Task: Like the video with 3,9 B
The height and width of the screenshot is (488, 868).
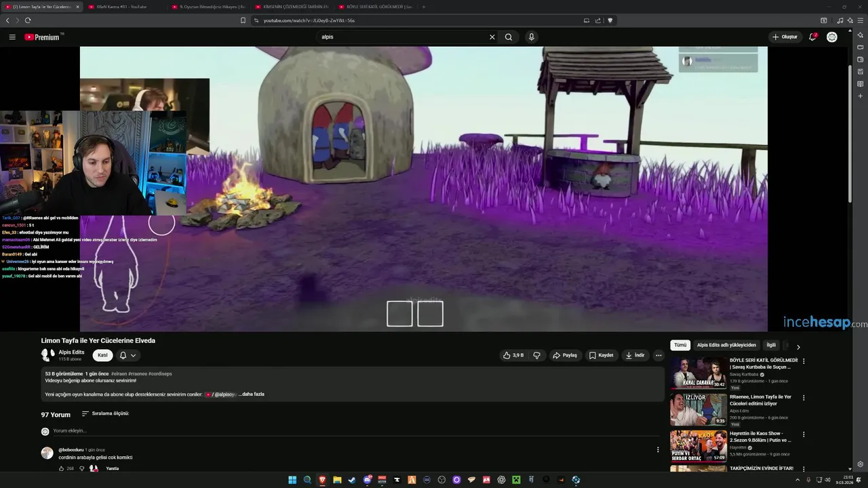Action: click(x=513, y=355)
